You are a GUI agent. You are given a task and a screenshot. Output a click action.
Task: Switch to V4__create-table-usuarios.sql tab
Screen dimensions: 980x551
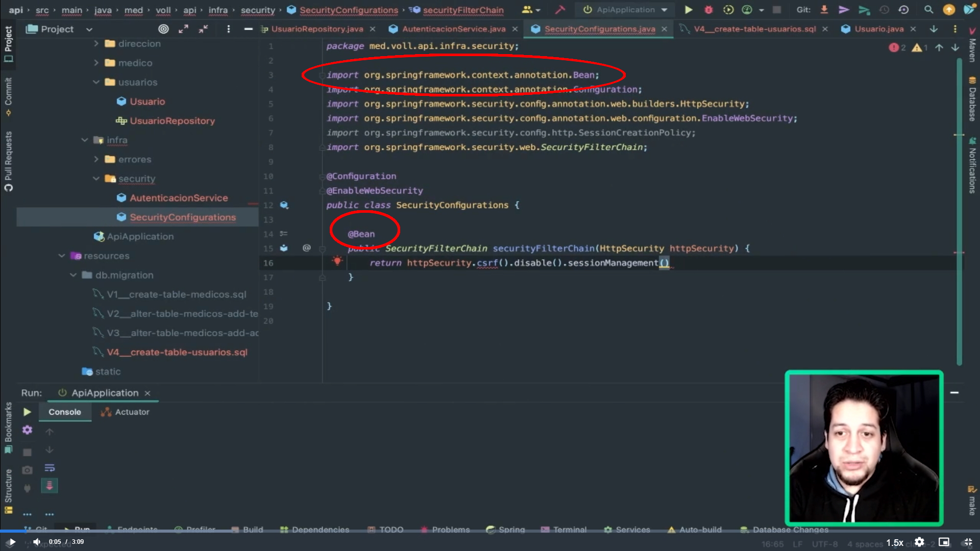tap(754, 29)
